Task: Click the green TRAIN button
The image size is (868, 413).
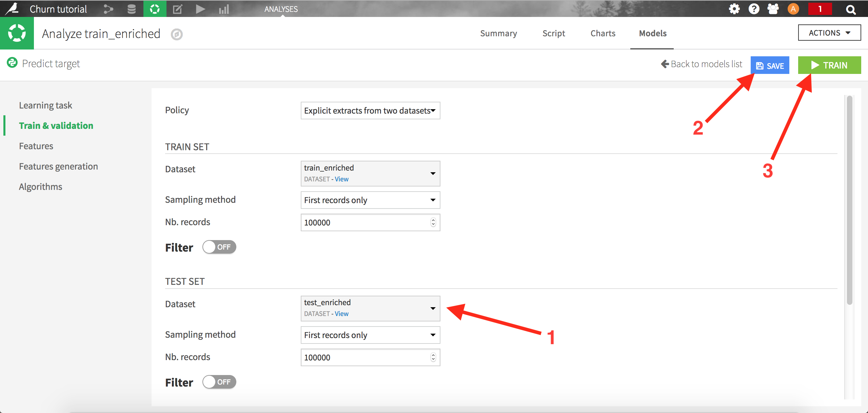Action: [829, 65]
